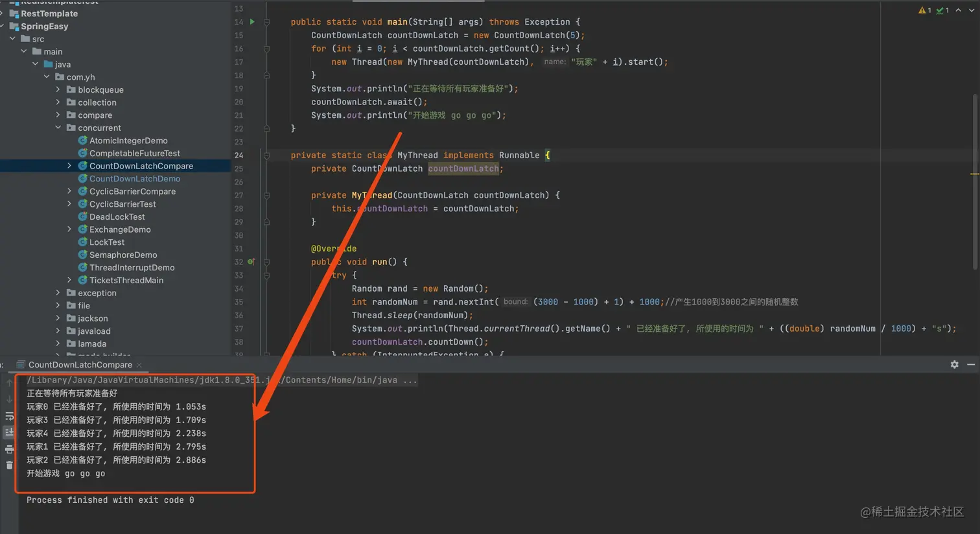Click the console down-the-stack-trace arrow

(9, 399)
